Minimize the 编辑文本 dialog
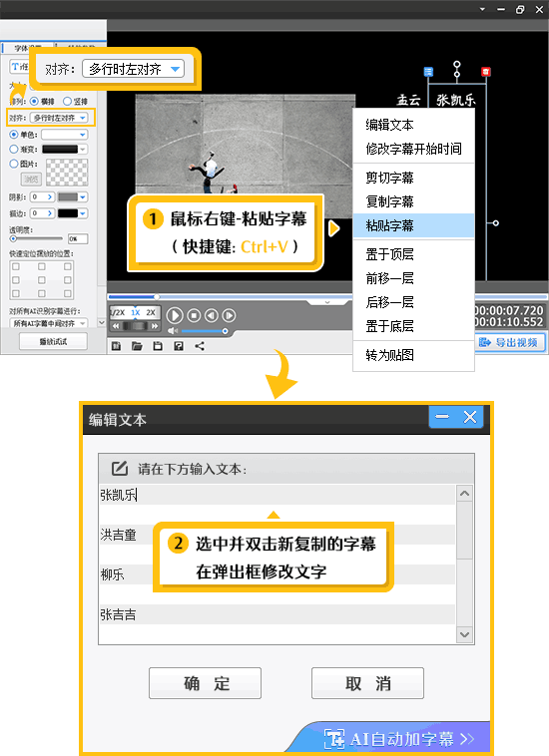549x756 pixels. (x=442, y=417)
